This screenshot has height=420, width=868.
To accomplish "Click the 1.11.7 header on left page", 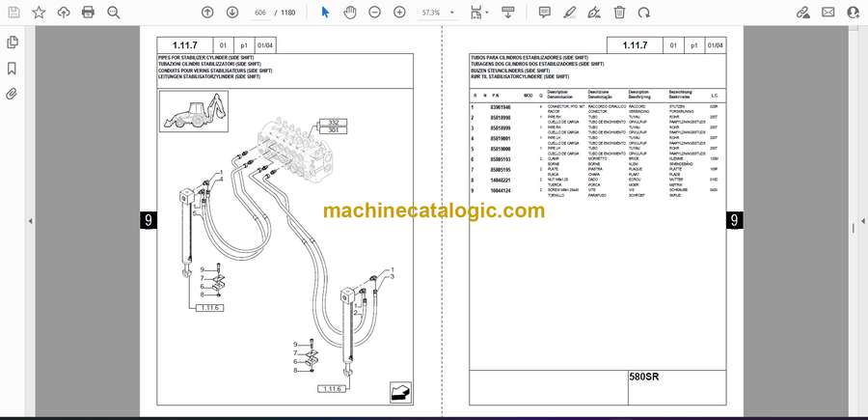I will 185,45.
